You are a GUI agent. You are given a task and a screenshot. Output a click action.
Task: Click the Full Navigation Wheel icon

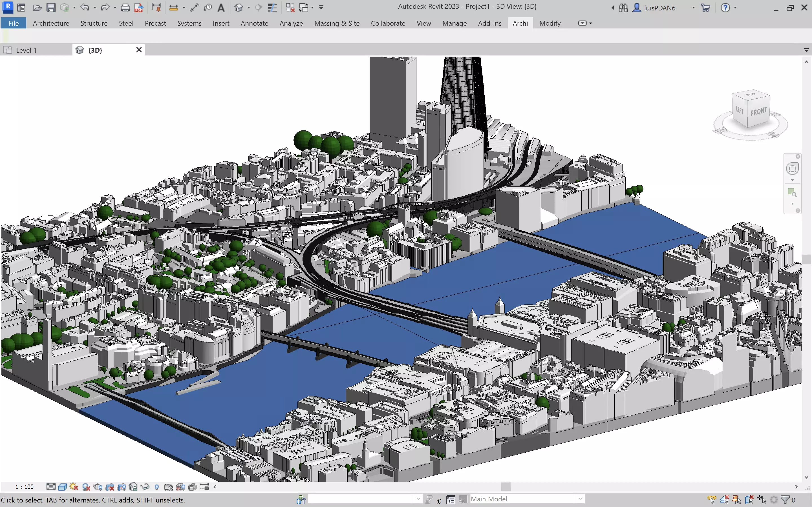click(793, 169)
